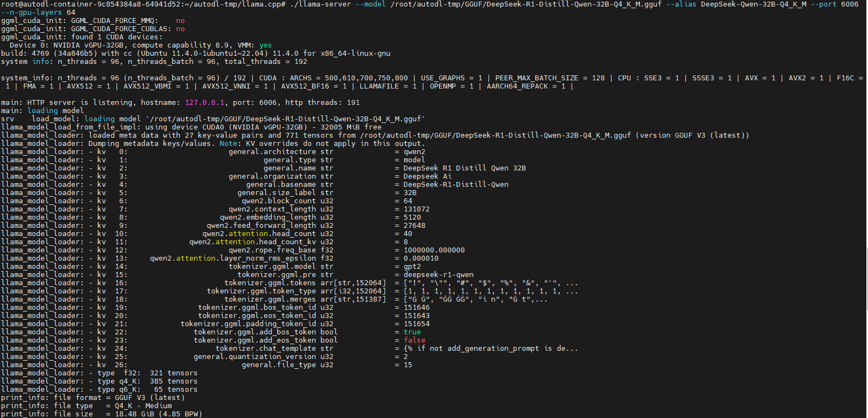Select the 'DeepSeek R1 Distill Qwen 32B' value
Viewport: 868px width, 418px height.
(465, 168)
